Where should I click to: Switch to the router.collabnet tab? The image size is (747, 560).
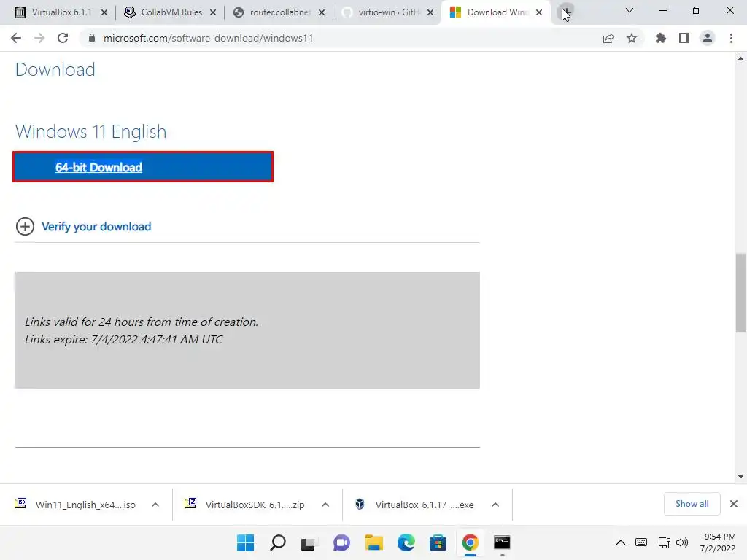(x=279, y=12)
